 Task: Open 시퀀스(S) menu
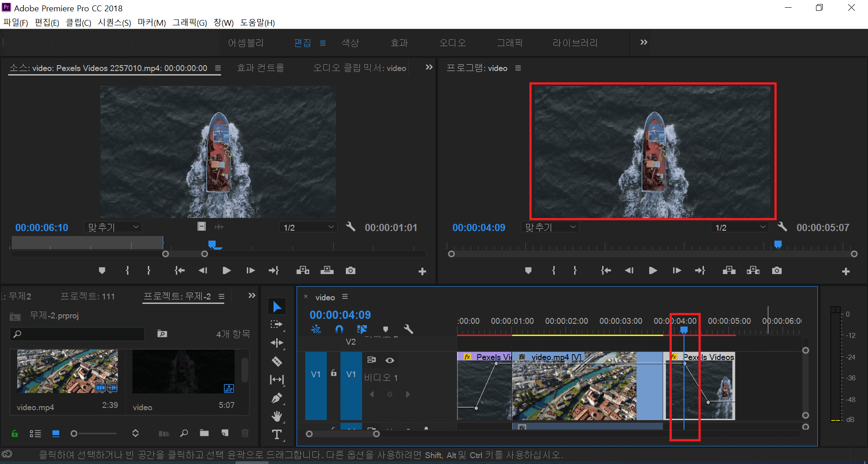click(x=114, y=23)
